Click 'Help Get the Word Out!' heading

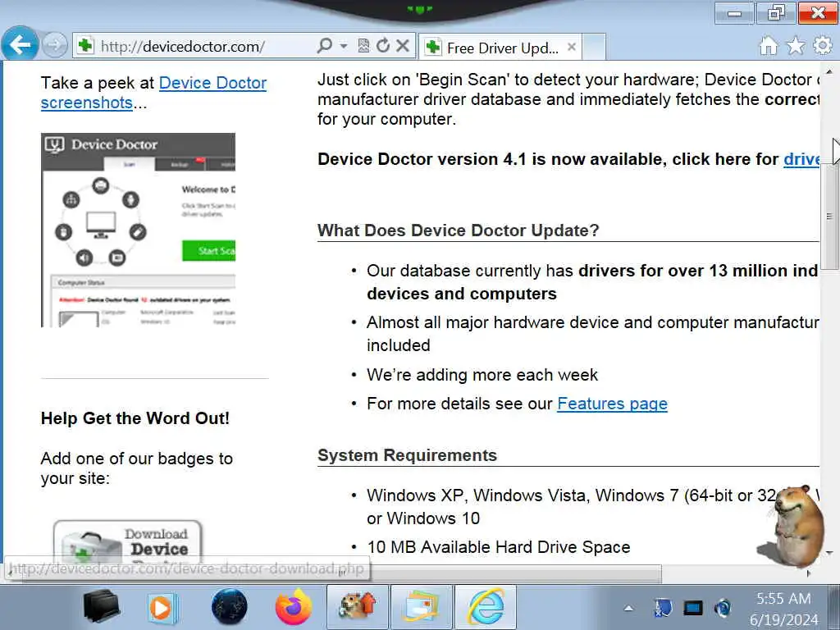[135, 418]
